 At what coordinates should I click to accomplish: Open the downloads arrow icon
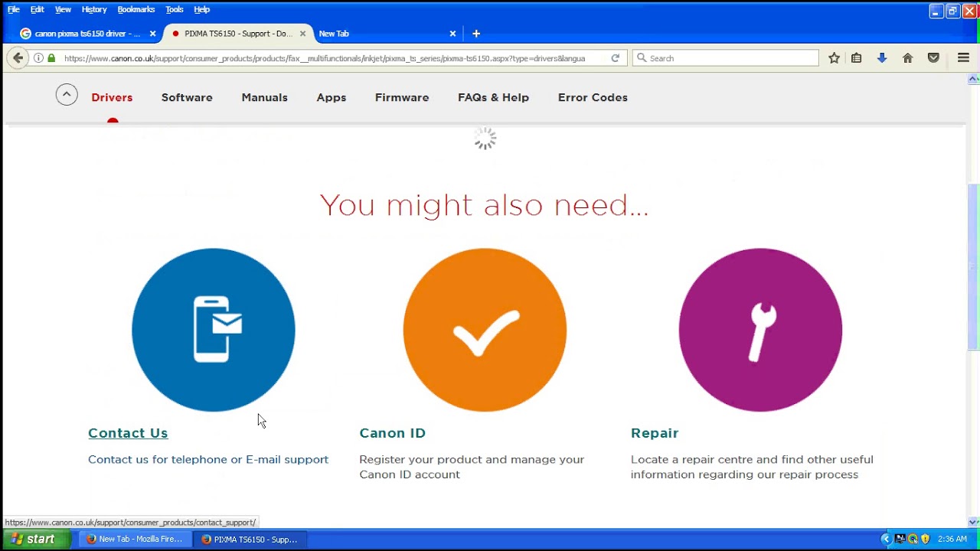882,58
